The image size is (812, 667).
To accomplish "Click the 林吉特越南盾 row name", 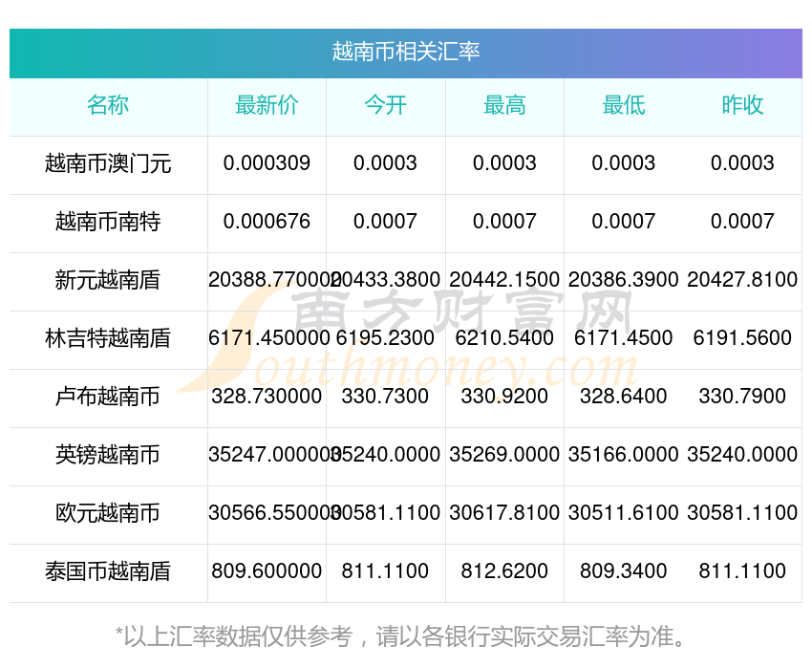I will point(108,338).
